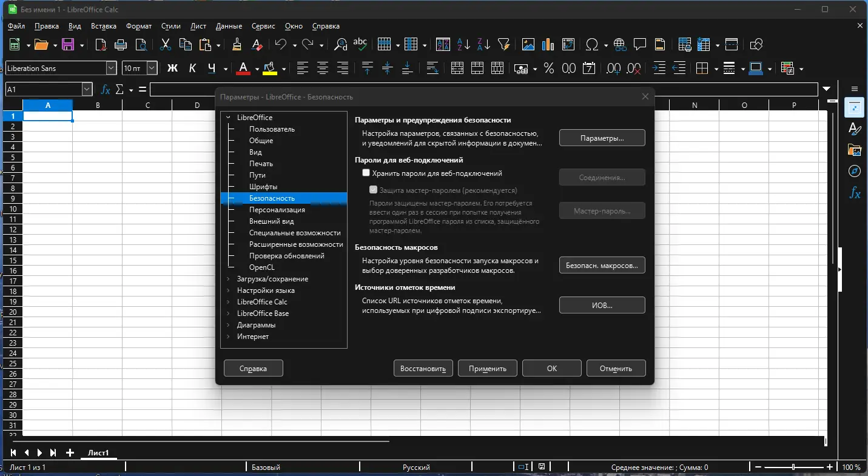
Task: Open the Сервис menu
Action: click(x=263, y=26)
